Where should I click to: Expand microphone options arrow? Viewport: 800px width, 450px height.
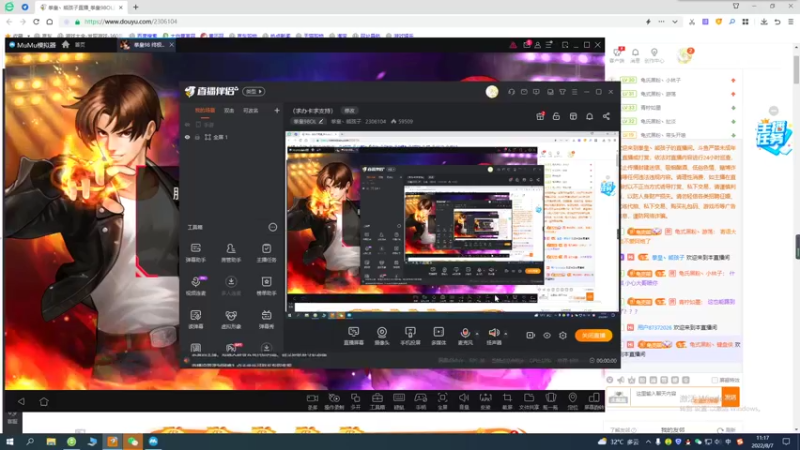(x=477, y=334)
